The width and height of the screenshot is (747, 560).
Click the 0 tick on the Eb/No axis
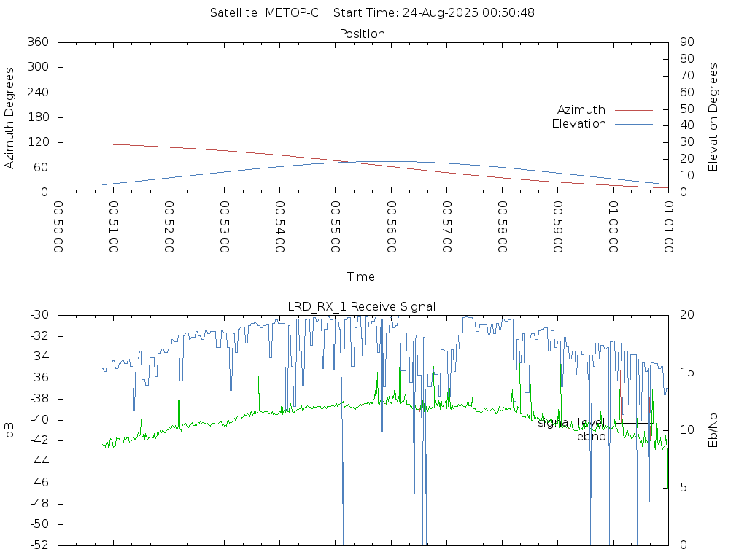pos(684,545)
